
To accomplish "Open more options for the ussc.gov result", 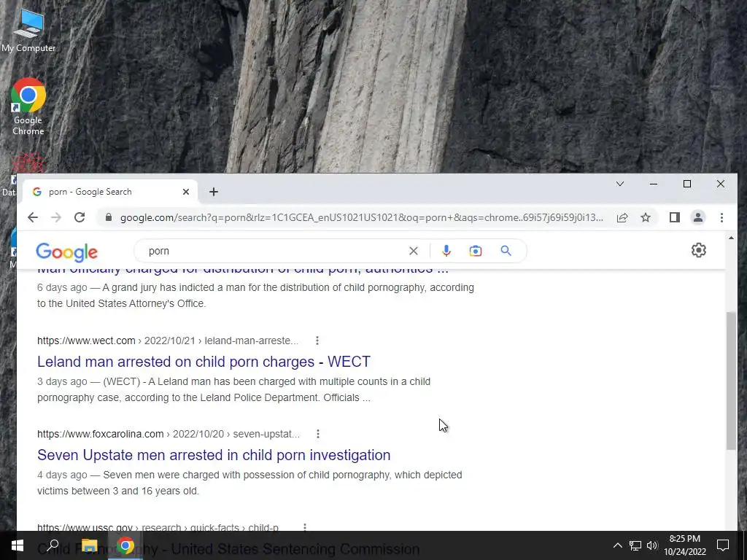I will point(305,527).
